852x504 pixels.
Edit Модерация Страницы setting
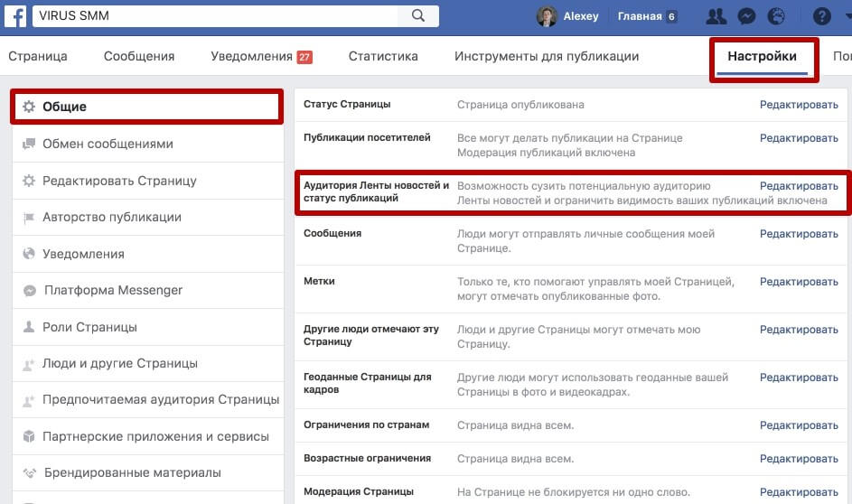(x=799, y=491)
